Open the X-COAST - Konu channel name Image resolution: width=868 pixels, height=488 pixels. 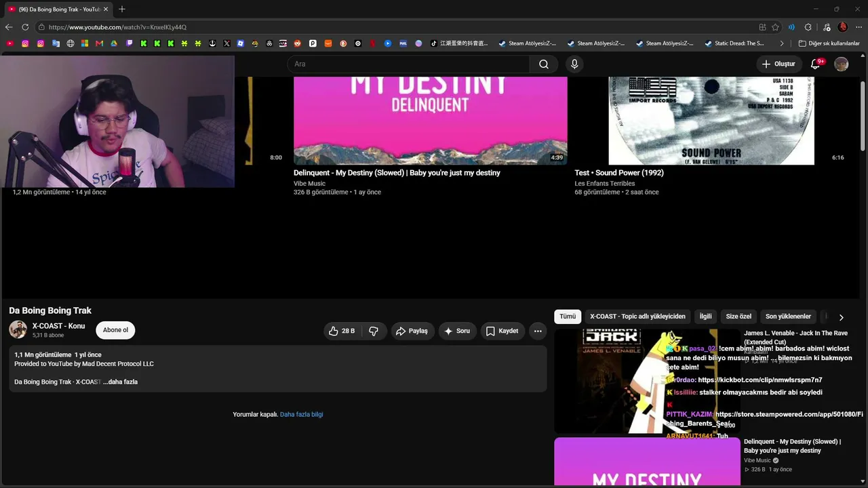click(58, 326)
